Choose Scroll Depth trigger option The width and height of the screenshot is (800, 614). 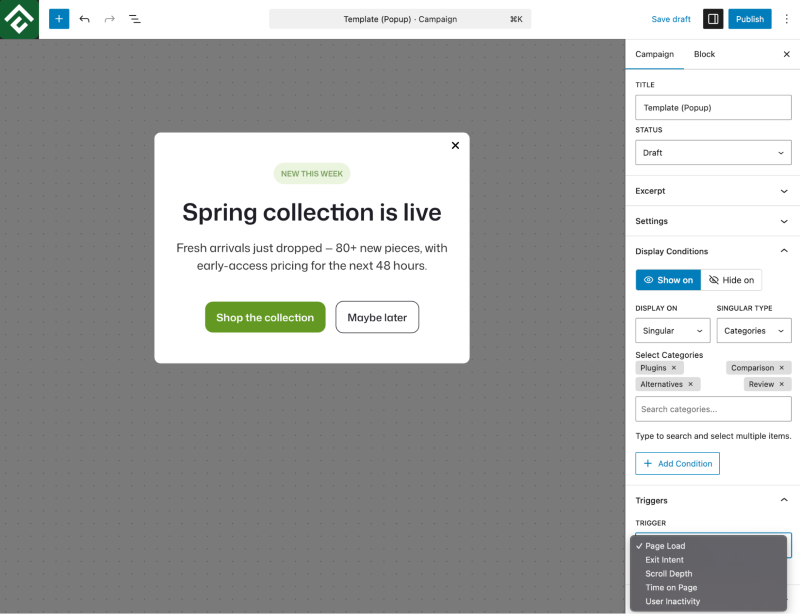(709, 574)
